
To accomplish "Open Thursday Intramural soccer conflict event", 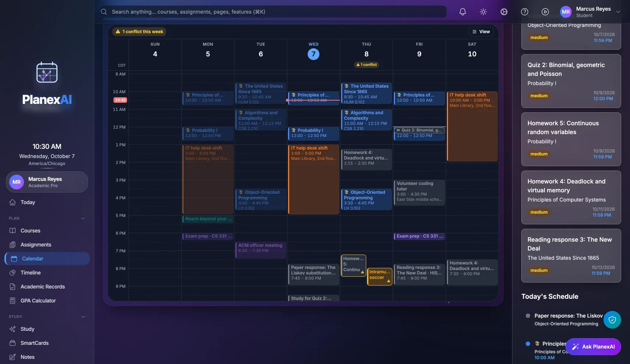I will click(x=379, y=277).
